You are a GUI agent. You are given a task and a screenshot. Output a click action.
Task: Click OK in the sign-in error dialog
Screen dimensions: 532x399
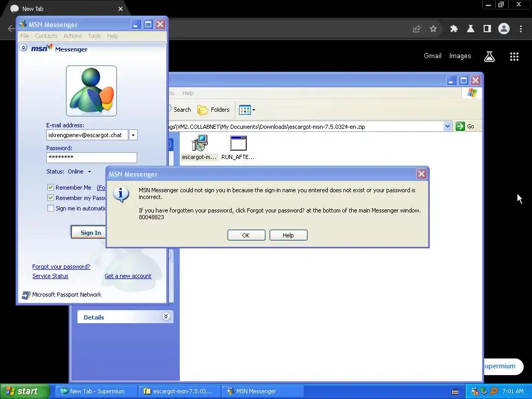click(x=246, y=235)
